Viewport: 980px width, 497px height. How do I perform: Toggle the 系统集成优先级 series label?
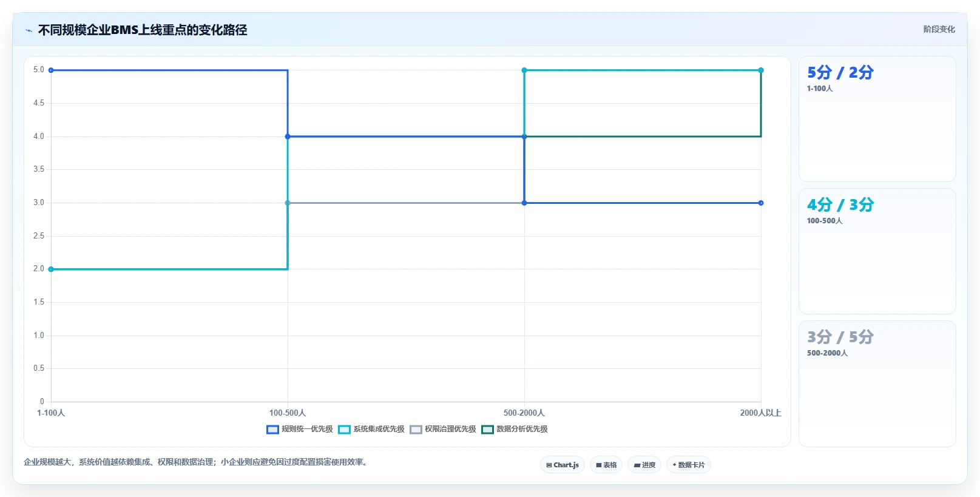pos(379,429)
